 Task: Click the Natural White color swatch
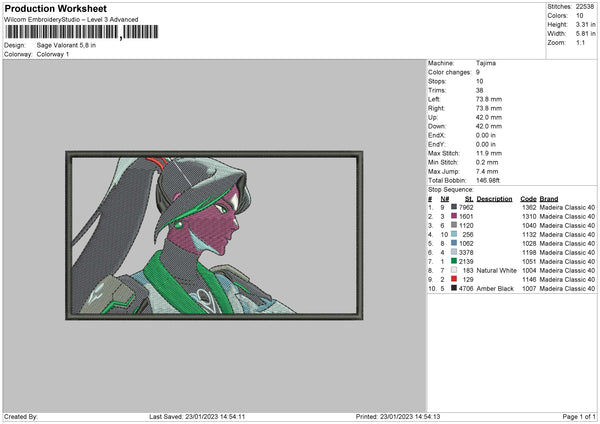pyautogui.click(x=454, y=270)
